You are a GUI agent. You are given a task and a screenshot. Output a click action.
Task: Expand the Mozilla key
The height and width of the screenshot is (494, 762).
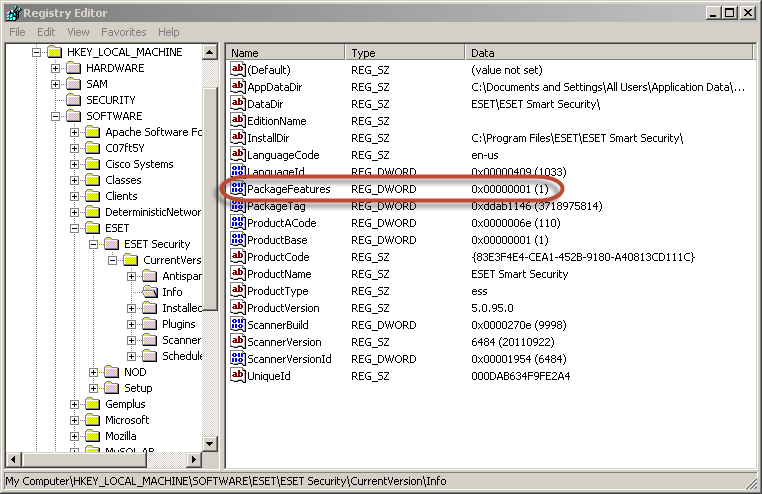pos(74,436)
